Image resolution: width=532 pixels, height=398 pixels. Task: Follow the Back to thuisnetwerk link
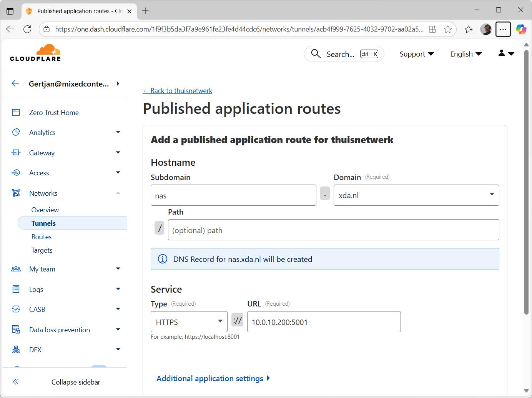[x=178, y=91]
